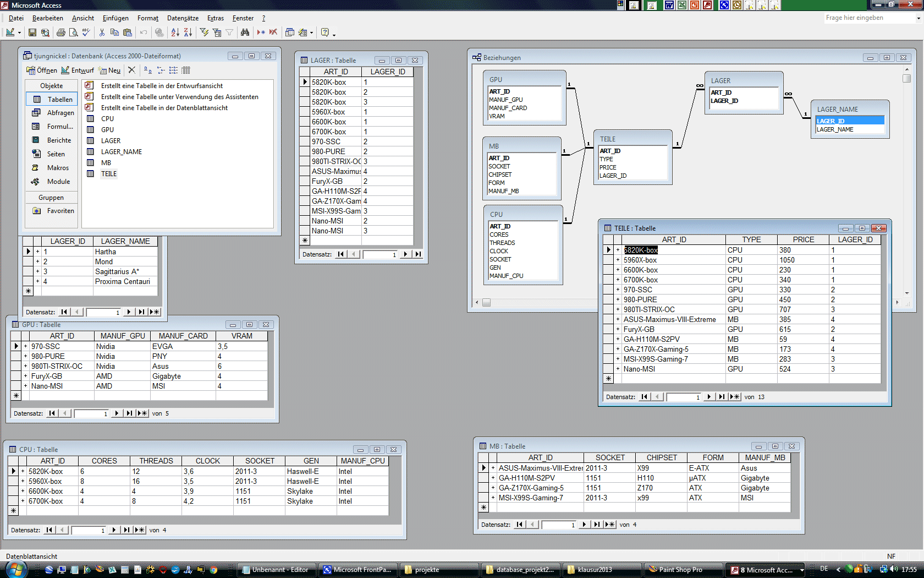Click the Print icon in the toolbar
This screenshot has width=924, height=578.
coord(61,32)
